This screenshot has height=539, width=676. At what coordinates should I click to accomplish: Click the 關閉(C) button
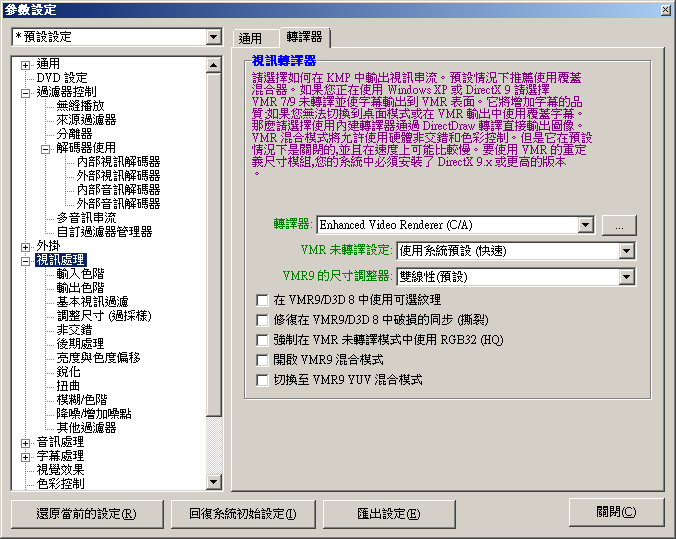(x=616, y=512)
